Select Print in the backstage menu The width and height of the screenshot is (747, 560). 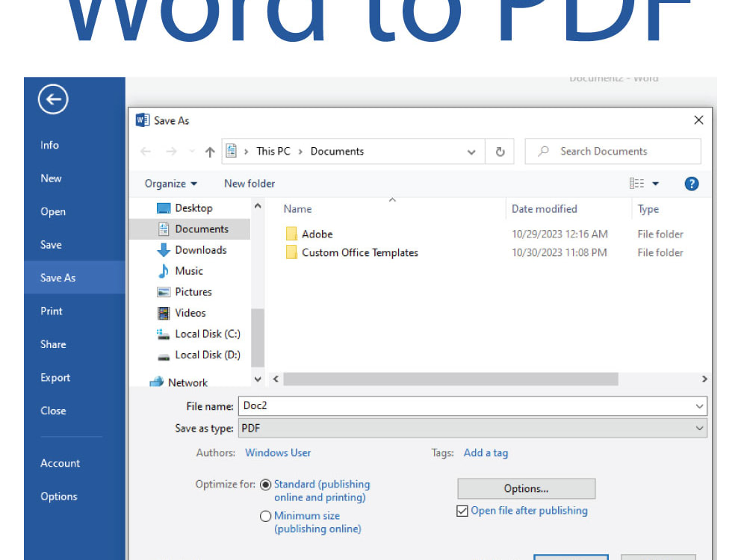pos(52,311)
